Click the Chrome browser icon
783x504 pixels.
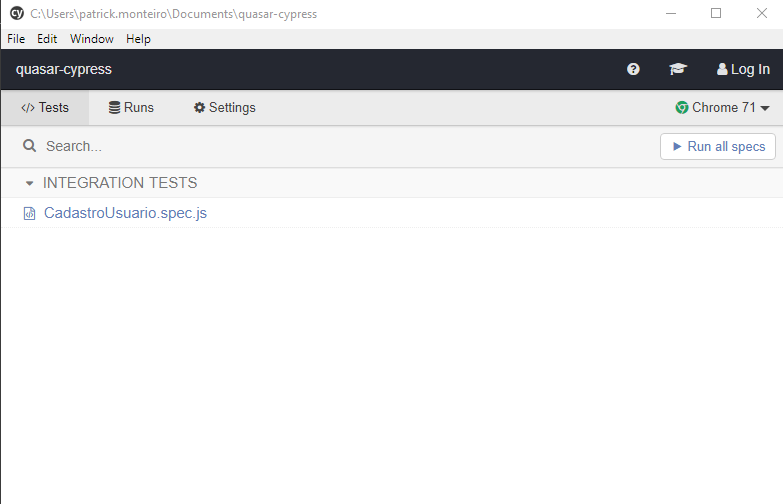click(682, 108)
